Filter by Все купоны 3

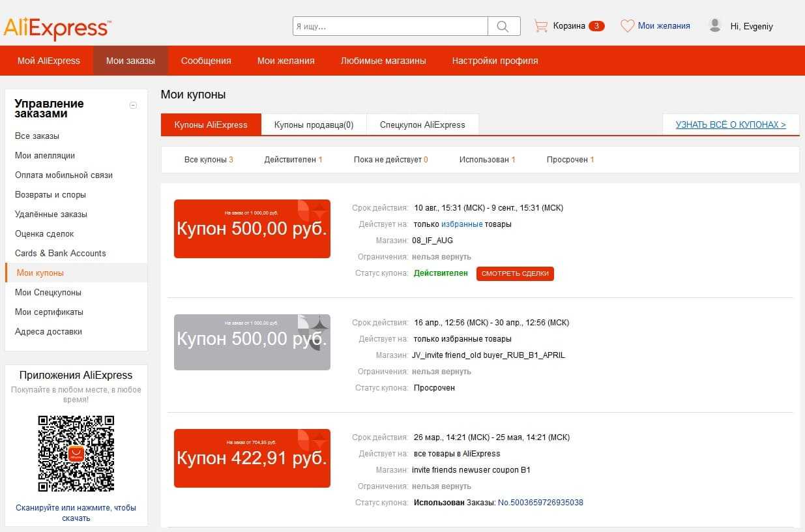(x=209, y=160)
